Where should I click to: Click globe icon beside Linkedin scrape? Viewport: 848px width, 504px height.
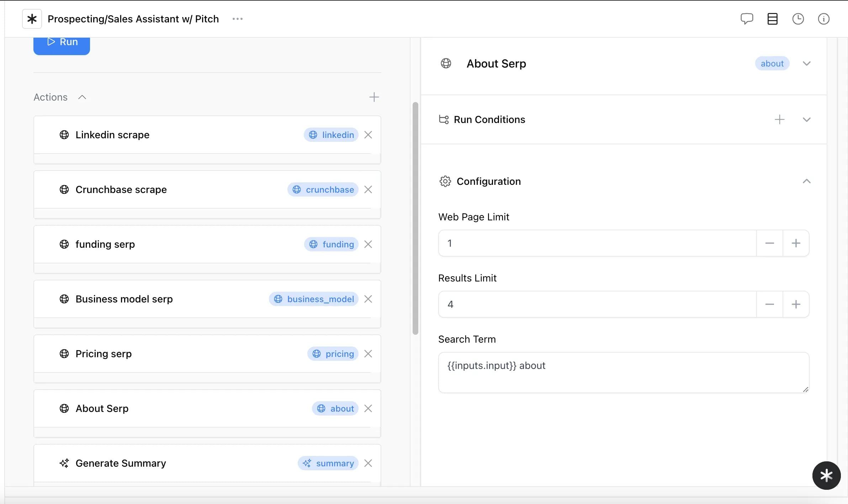[64, 135]
